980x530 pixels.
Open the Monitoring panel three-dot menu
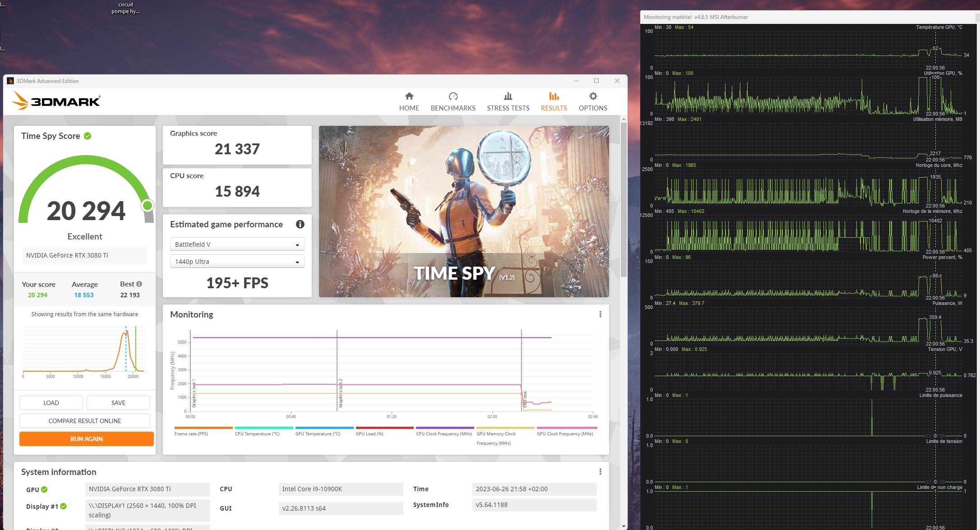tap(600, 314)
